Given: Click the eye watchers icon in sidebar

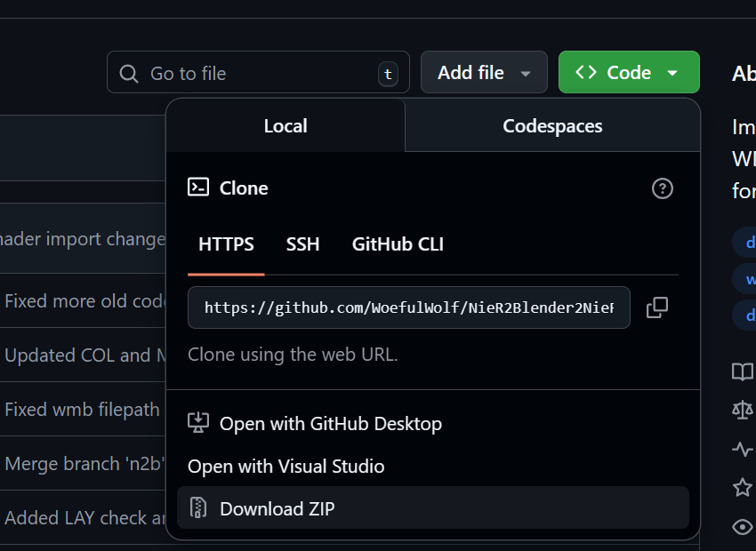Looking at the screenshot, I should 742,527.
